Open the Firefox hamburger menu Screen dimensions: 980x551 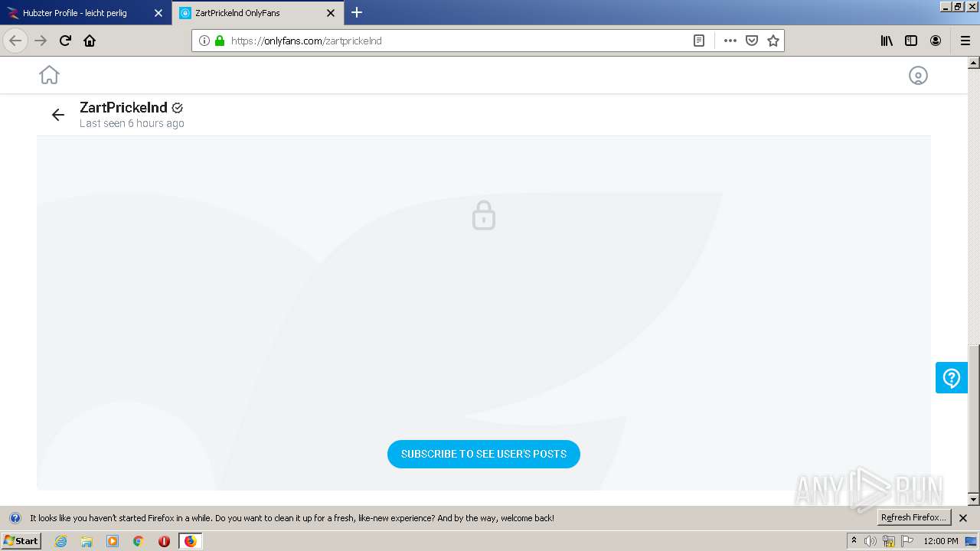click(965, 41)
